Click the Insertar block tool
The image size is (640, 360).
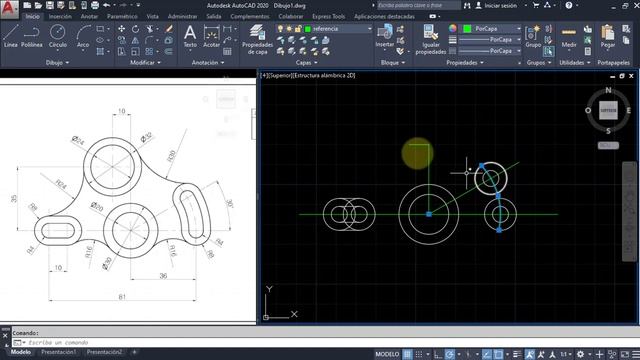point(384,36)
